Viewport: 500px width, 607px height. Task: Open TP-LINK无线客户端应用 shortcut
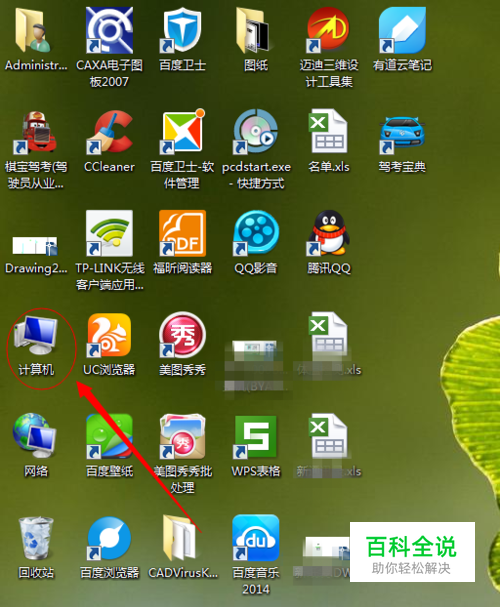[110, 233]
